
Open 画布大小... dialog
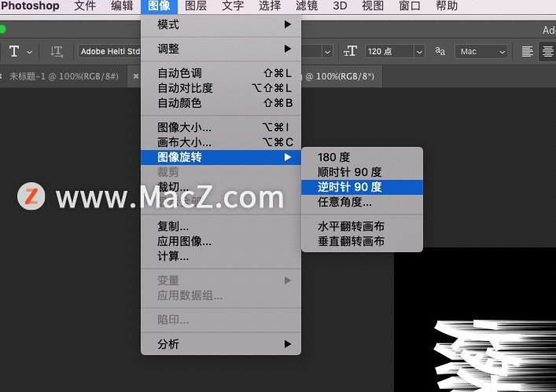(x=221, y=142)
